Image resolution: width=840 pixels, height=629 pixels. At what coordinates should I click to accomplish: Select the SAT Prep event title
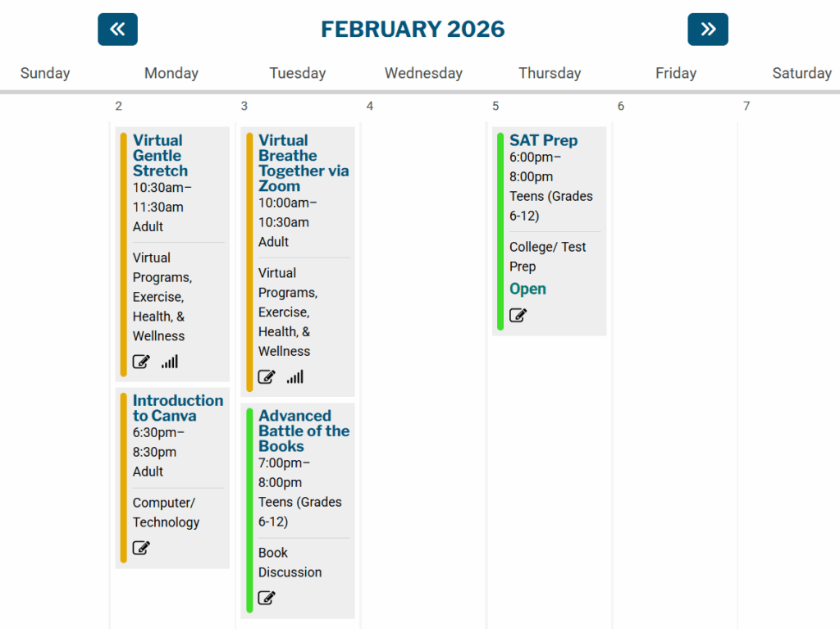click(x=543, y=140)
